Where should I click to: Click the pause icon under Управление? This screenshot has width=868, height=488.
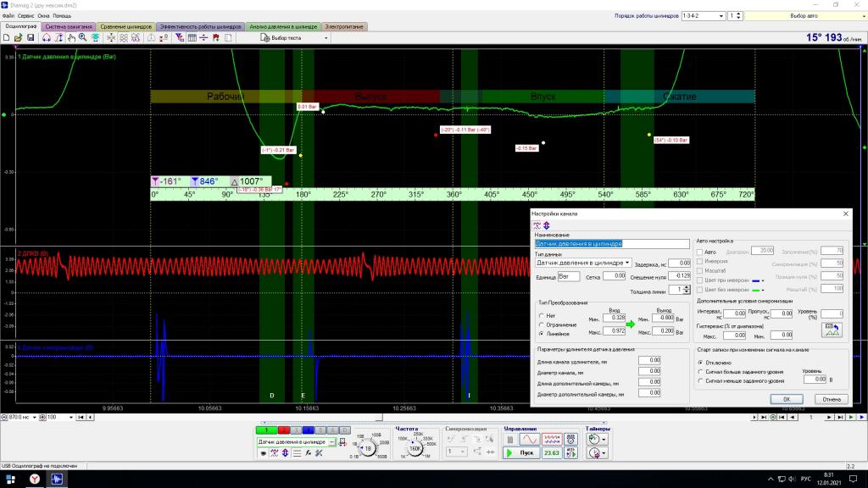(509, 440)
